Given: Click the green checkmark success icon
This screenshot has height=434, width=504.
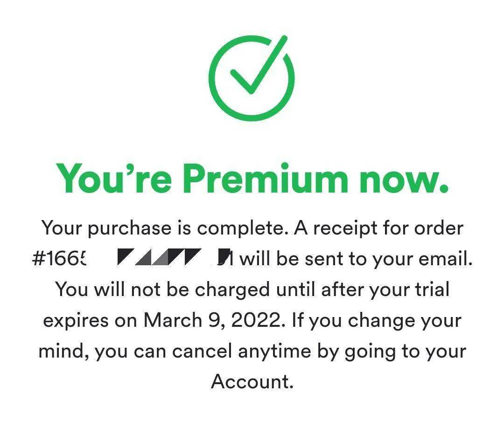Looking at the screenshot, I should pyautogui.click(x=252, y=78).
